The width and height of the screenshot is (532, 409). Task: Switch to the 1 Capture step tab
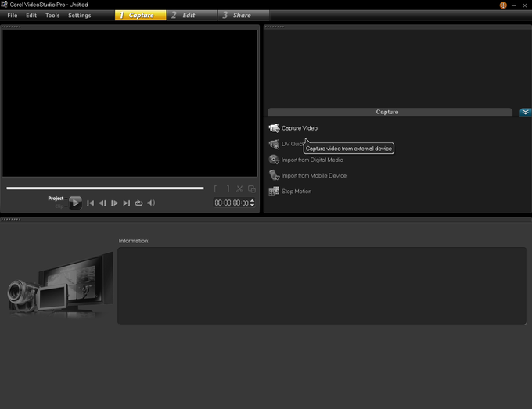point(141,15)
